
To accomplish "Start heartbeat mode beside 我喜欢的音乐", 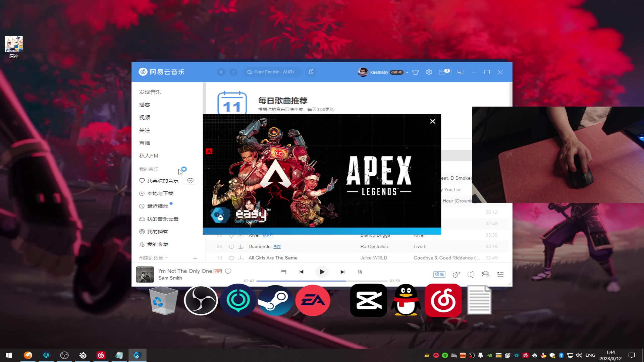I will click(190, 181).
